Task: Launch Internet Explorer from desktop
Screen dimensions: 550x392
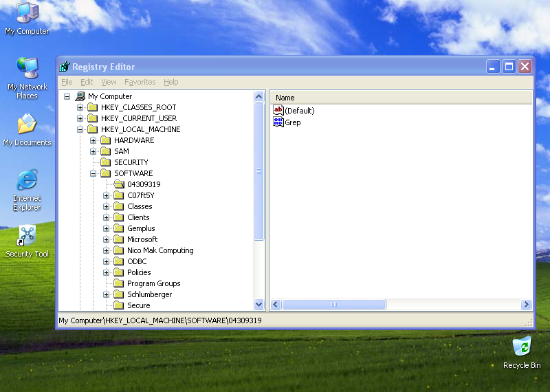Action: click(27, 190)
